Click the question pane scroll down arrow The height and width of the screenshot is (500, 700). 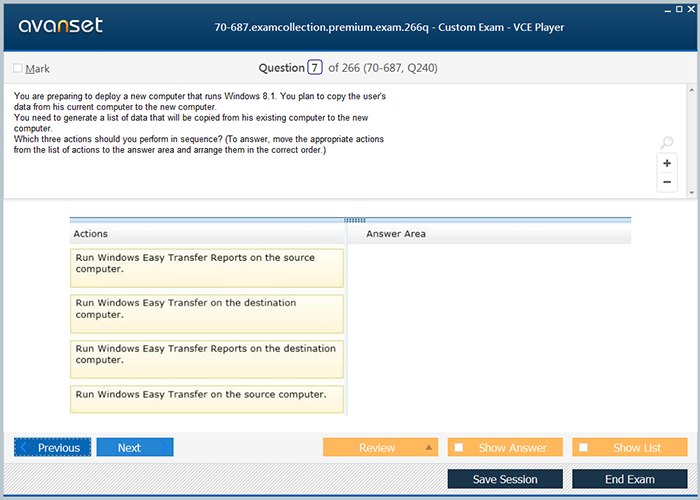click(692, 193)
